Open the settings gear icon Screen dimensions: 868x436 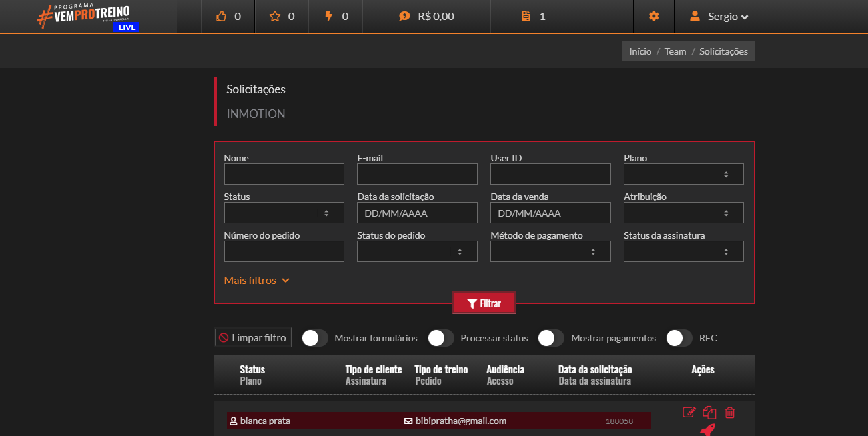coord(653,17)
